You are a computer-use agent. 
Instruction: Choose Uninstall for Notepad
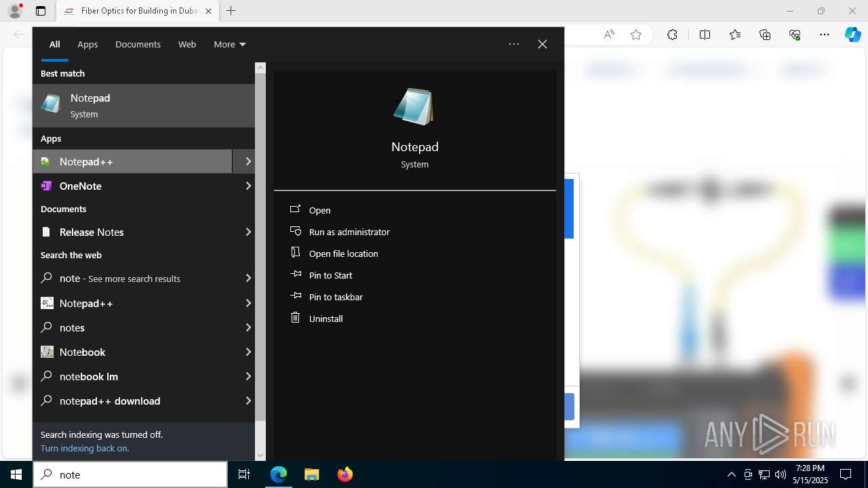[325, 319]
